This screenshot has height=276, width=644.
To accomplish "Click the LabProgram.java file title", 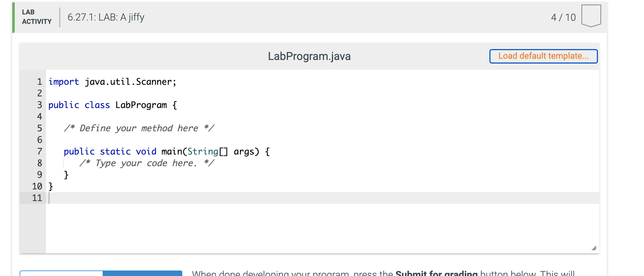I will coord(309,56).
